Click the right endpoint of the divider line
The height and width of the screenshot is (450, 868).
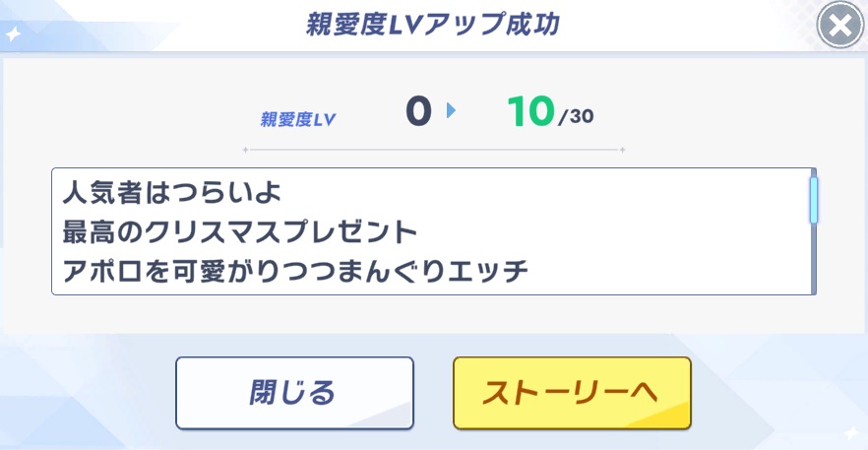622,151
